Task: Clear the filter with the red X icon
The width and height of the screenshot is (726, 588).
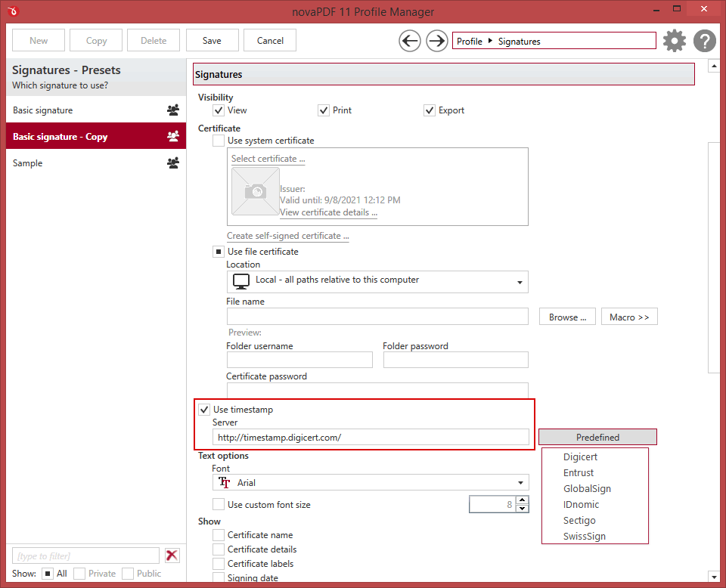Action: point(172,556)
